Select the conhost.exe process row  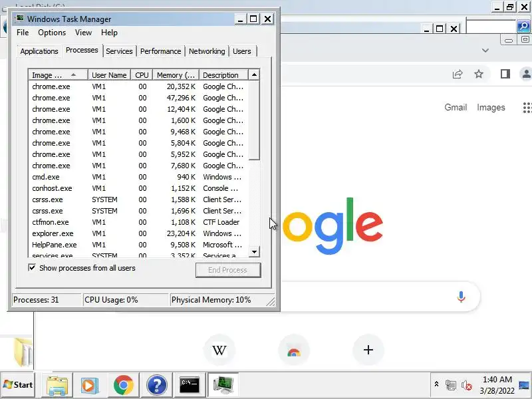click(x=138, y=188)
